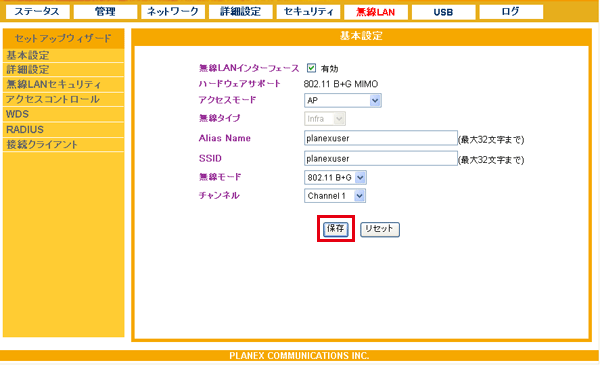Image resolution: width=600 pixels, height=365 pixels.
Task: Click the 有効 checkbox label text
Action: click(329, 69)
